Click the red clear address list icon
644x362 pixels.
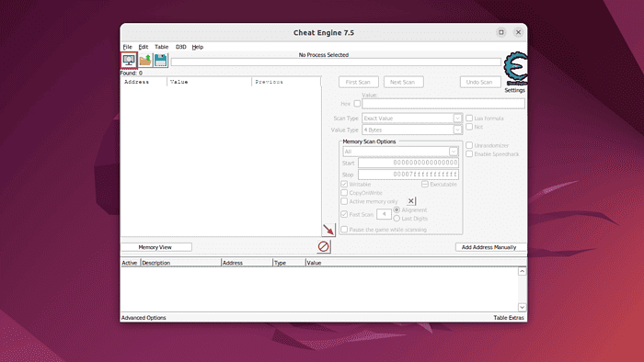(324, 246)
